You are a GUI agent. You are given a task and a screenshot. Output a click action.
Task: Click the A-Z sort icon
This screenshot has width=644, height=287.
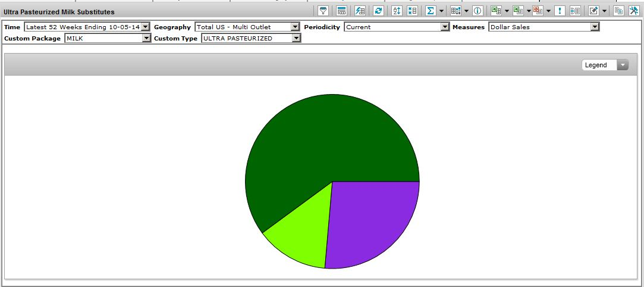397,11
